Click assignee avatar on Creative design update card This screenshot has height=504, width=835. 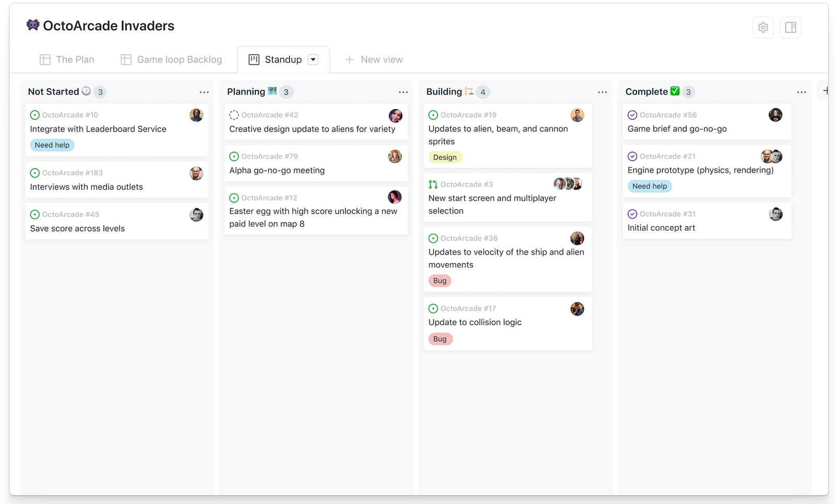click(396, 115)
